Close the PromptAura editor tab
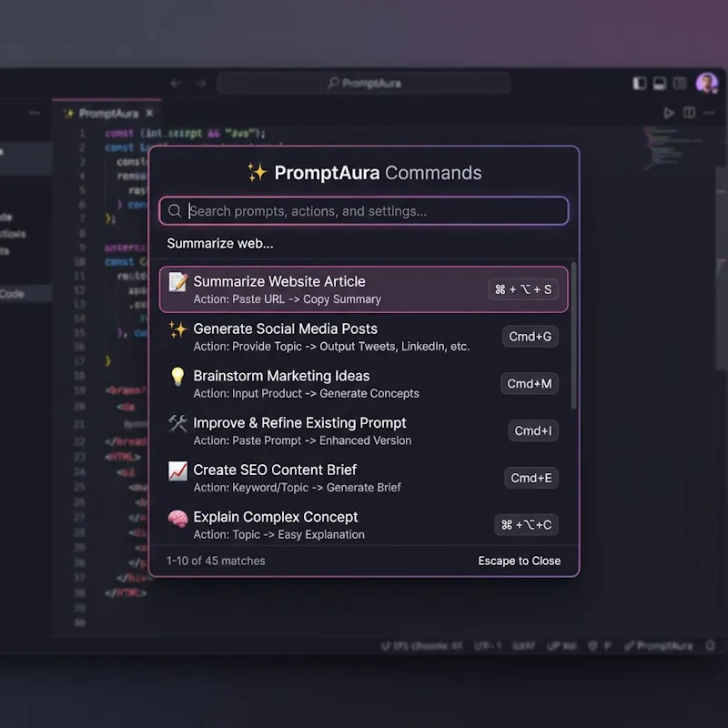The width and height of the screenshot is (728, 728). tap(149, 113)
